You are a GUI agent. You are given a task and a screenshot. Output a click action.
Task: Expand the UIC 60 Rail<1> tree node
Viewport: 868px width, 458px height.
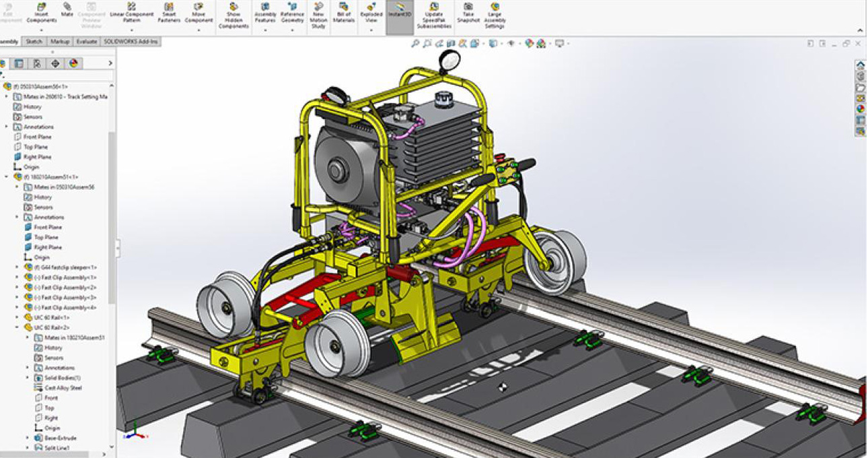click(x=17, y=317)
